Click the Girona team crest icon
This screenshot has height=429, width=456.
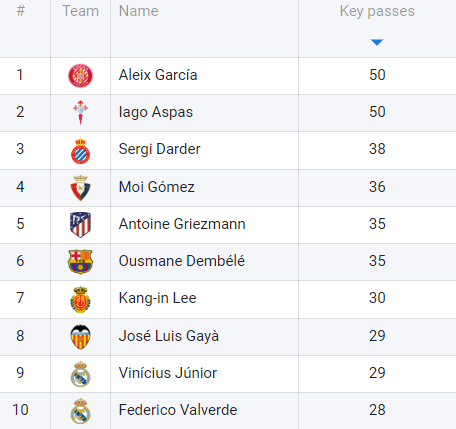coord(80,76)
